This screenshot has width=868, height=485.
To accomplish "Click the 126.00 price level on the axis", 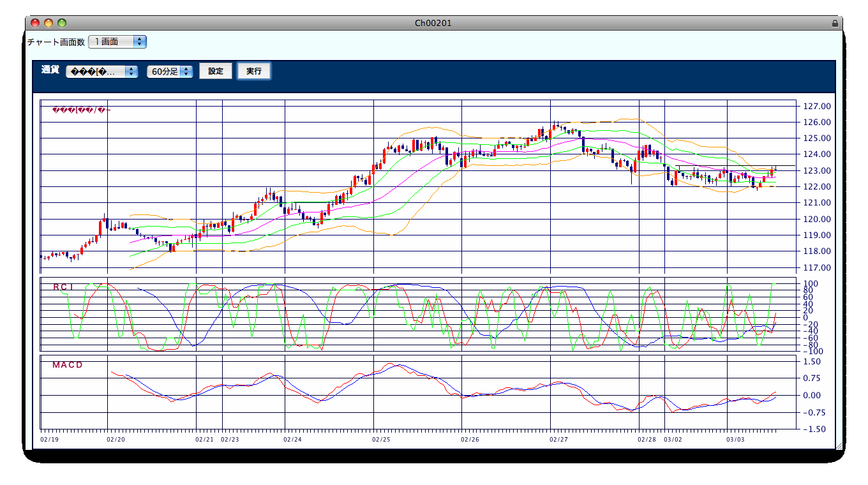I will (x=816, y=122).
